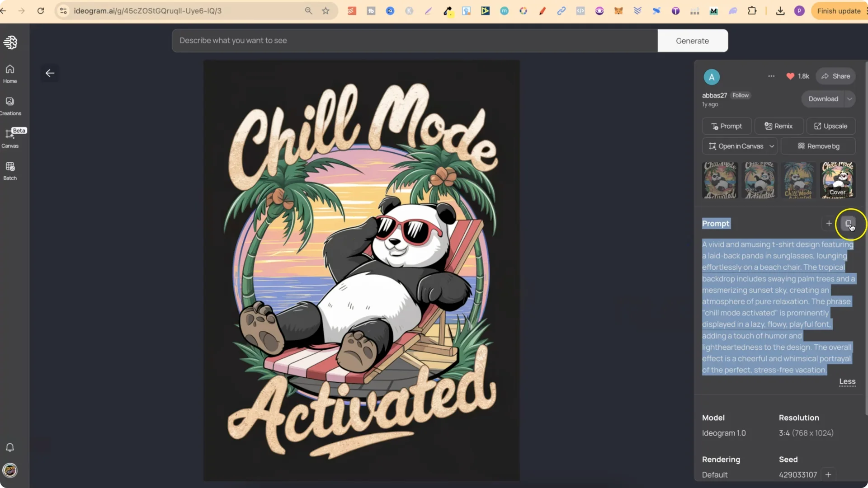868x488 pixels.
Task: Expand the Download options chevron
Action: pyautogui.click(x=850, y=99)
